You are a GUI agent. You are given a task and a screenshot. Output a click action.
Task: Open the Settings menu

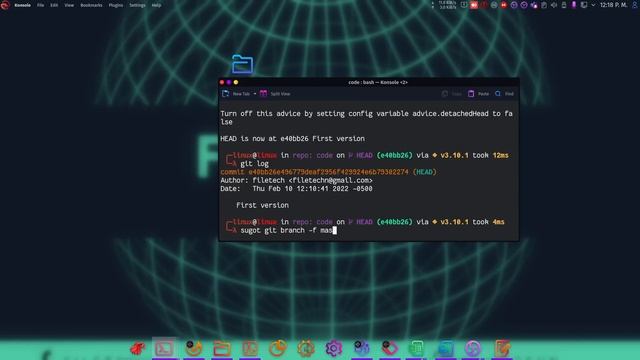click(137, 5)
